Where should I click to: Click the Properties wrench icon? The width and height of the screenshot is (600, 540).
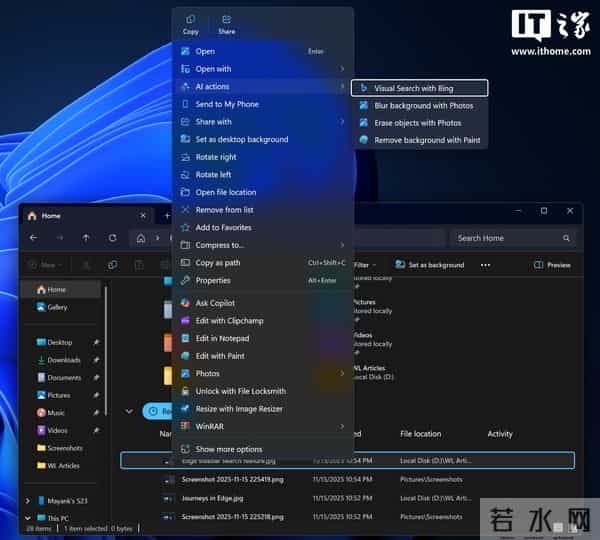click(185, 280)
